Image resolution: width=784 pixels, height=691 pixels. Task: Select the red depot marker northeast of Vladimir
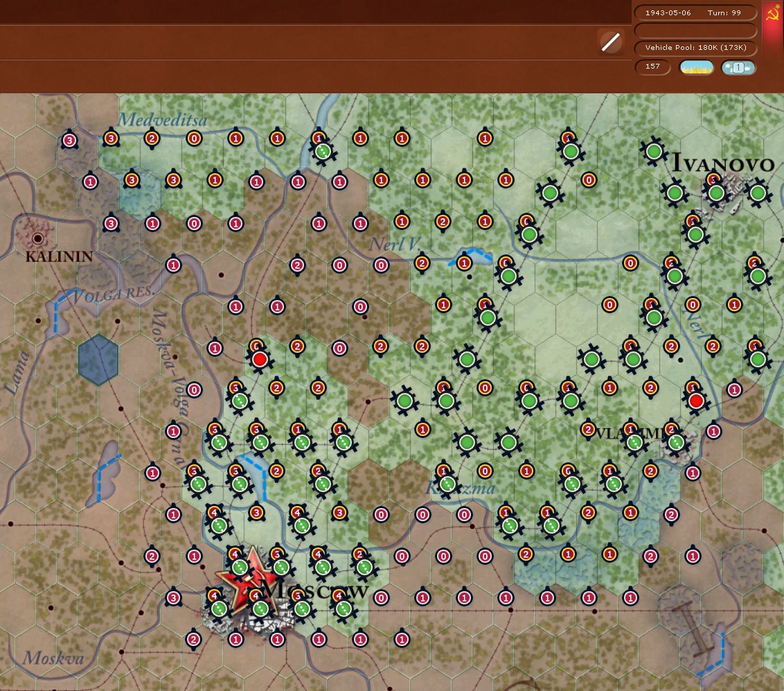[x=696, y=401]
